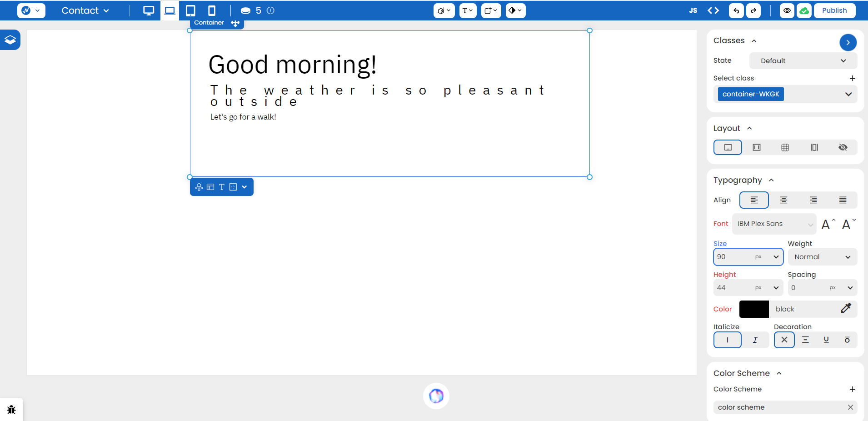Decrease font size with A down
The width and height of the screenshot is (868, 421).
click(x=848, y=224)
